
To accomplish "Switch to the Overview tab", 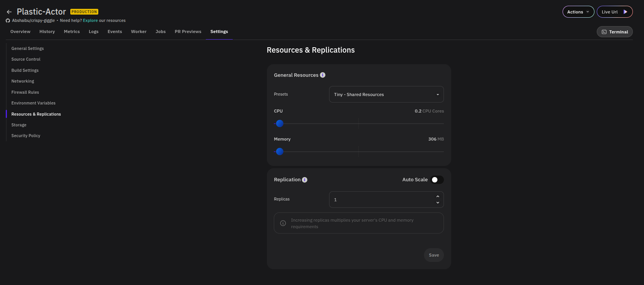I will pos(20,31).
